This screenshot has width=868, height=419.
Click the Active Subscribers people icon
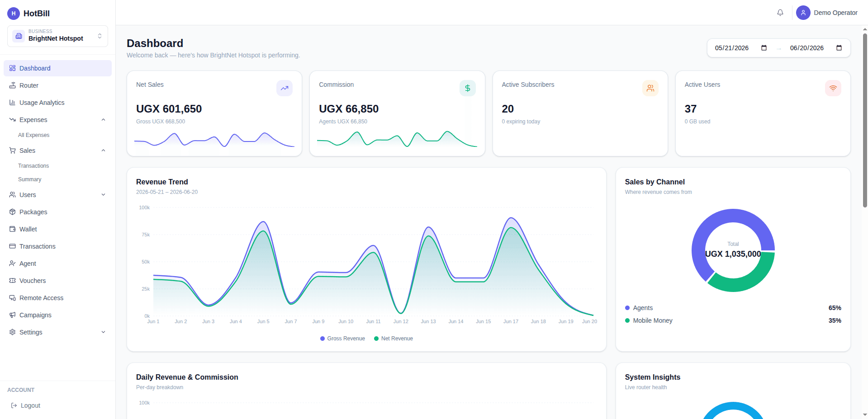click(650, 88)
